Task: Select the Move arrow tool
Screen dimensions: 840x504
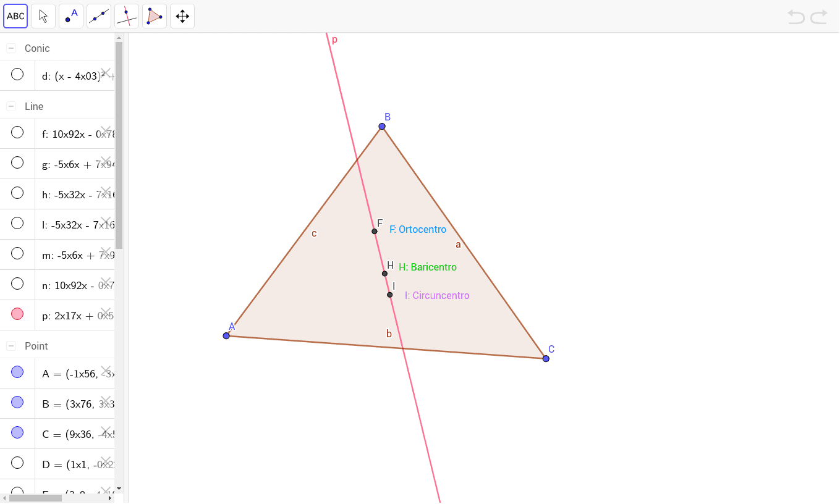Action: click(43, 16)
